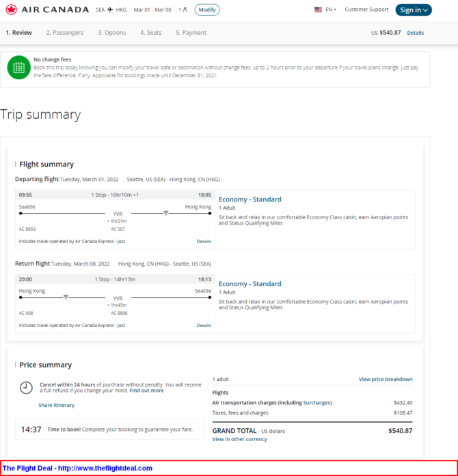This screenshot has width=458, height=476.
Task: Click flight number AC 008
Action: 26,313
